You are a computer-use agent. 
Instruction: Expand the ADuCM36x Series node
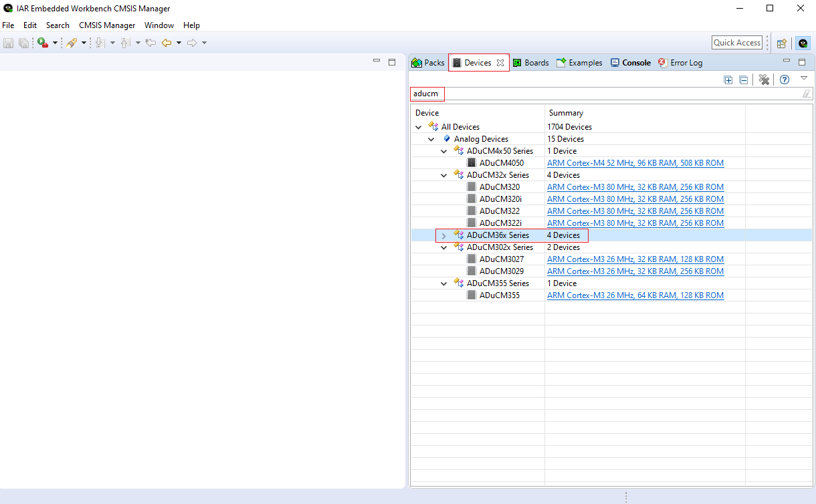tap(444, 235)
